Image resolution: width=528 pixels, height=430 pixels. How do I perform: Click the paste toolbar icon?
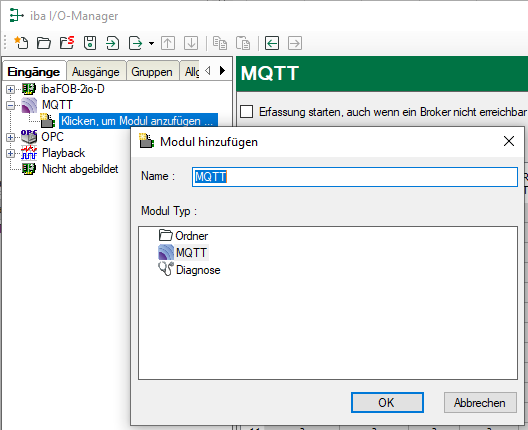(x=243, y=43)
